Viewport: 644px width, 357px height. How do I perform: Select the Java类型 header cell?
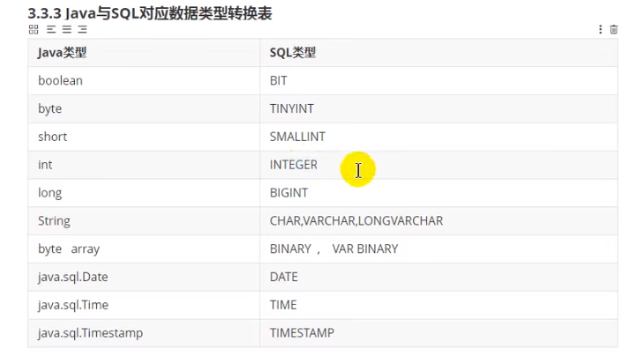click(144, 53)
